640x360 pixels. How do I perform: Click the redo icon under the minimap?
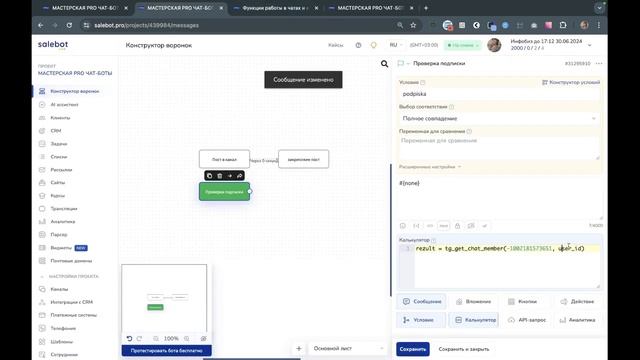[140, 338]
